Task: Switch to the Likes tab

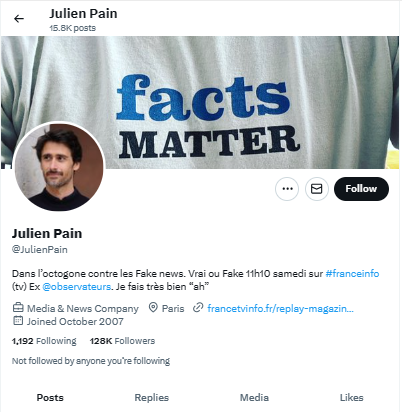Action: (x=352, y=398)
